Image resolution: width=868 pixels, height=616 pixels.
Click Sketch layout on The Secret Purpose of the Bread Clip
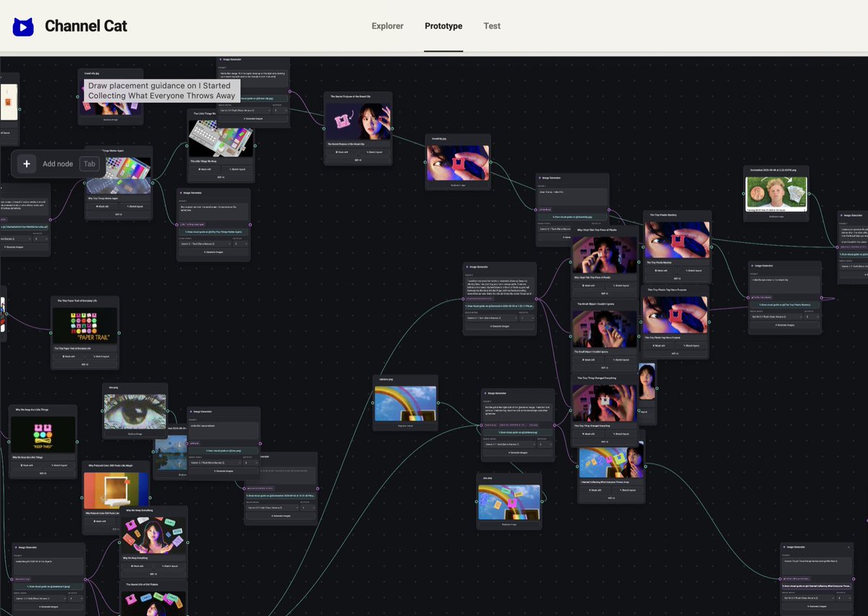375,152
